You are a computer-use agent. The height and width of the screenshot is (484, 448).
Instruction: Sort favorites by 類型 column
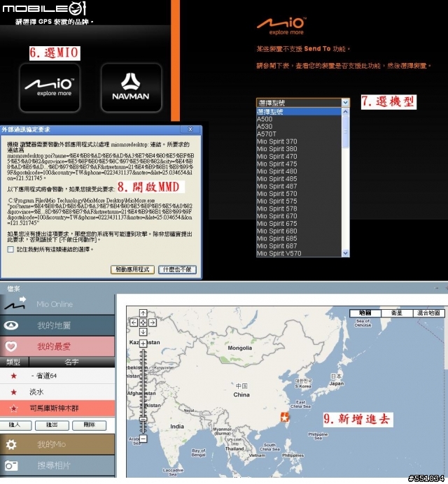(14, 362)
